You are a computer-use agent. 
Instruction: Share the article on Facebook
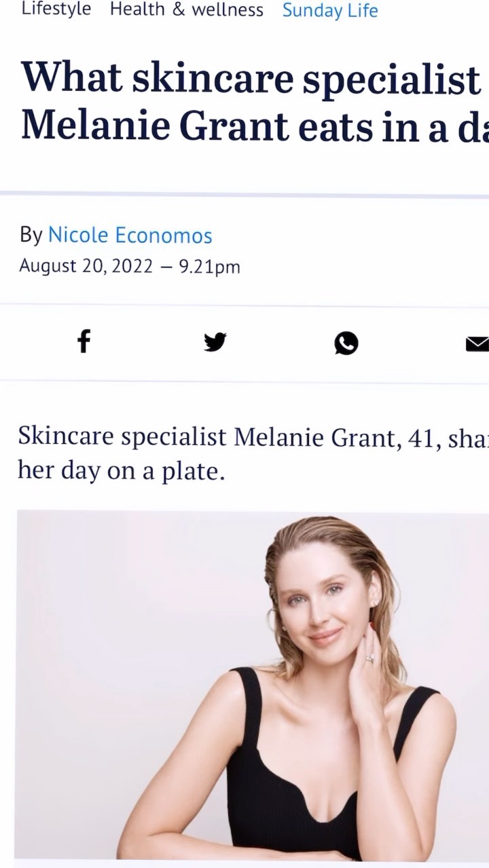(84, 341)
